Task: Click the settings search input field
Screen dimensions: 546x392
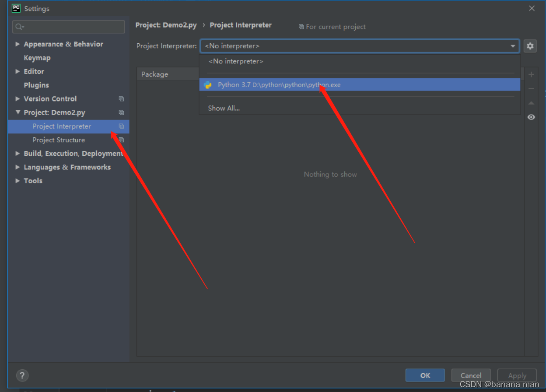Action: point(69,27)
